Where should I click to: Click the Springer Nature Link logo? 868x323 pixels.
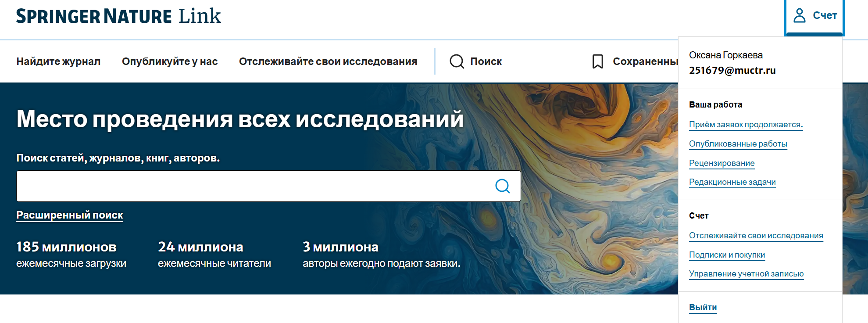click(x=118, y=16)
